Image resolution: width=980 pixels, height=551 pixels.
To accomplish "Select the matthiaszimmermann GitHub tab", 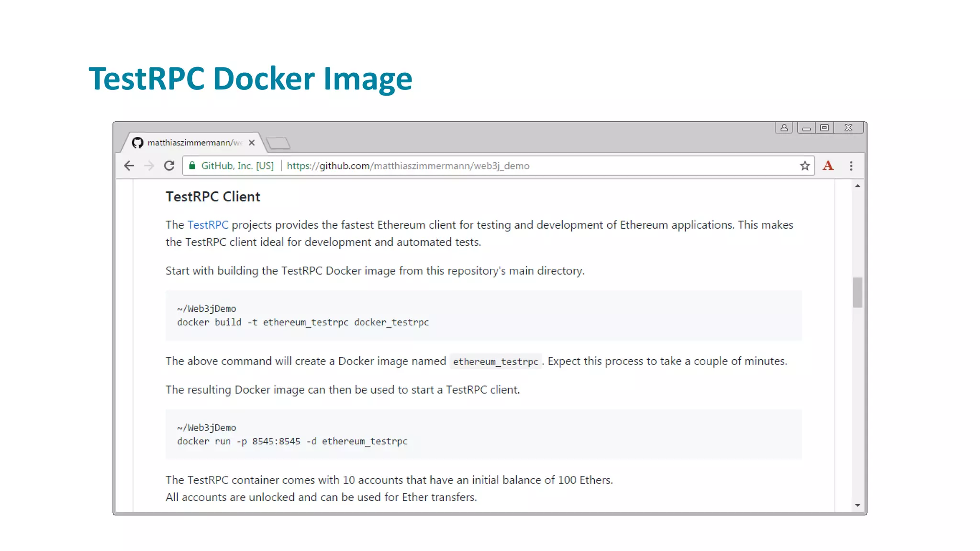I will (191, 143).
